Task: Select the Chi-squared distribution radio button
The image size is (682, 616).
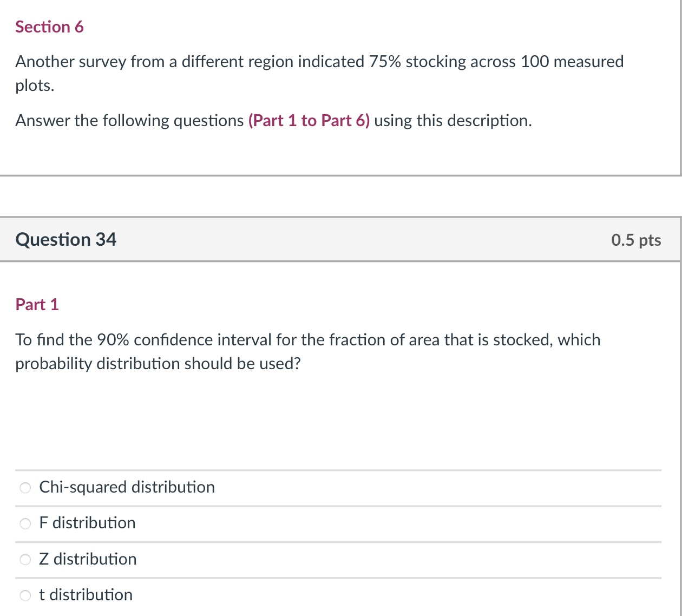Action: click(x=25, y=488)
